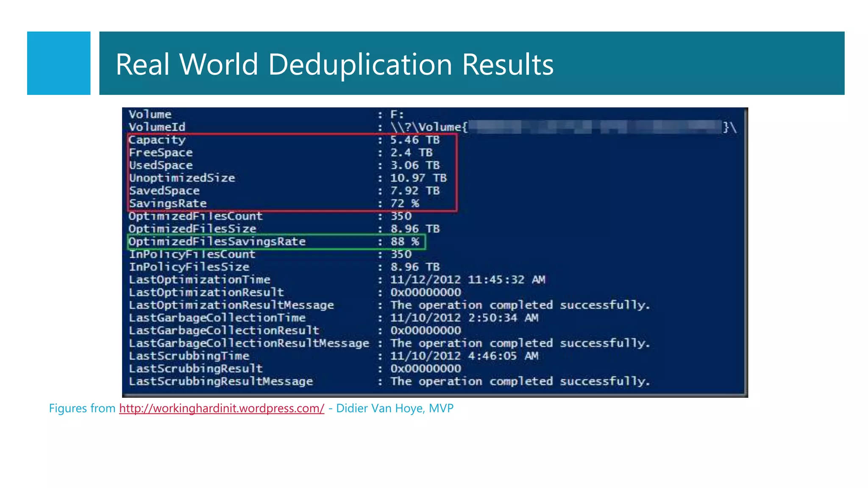Click the LastScrubbingResultMessage label

[221, 381]
